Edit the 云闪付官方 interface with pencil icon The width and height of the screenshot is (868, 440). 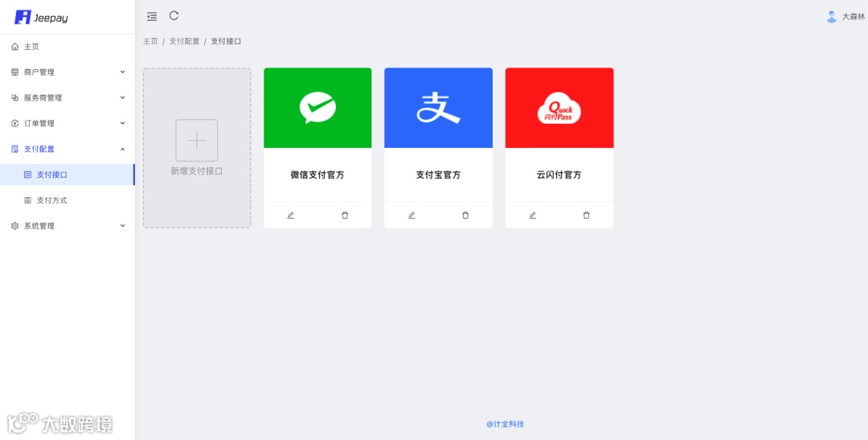[x=533, y=215]
